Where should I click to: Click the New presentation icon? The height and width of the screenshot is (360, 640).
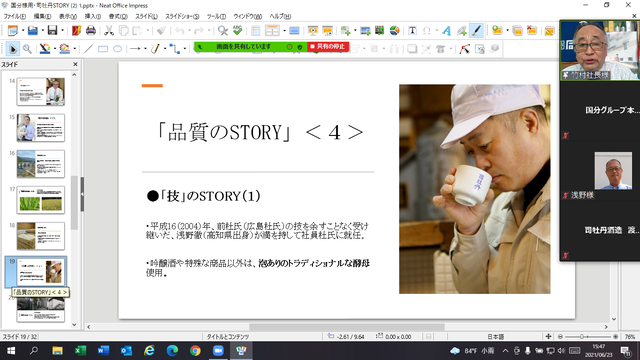(13, 31)
